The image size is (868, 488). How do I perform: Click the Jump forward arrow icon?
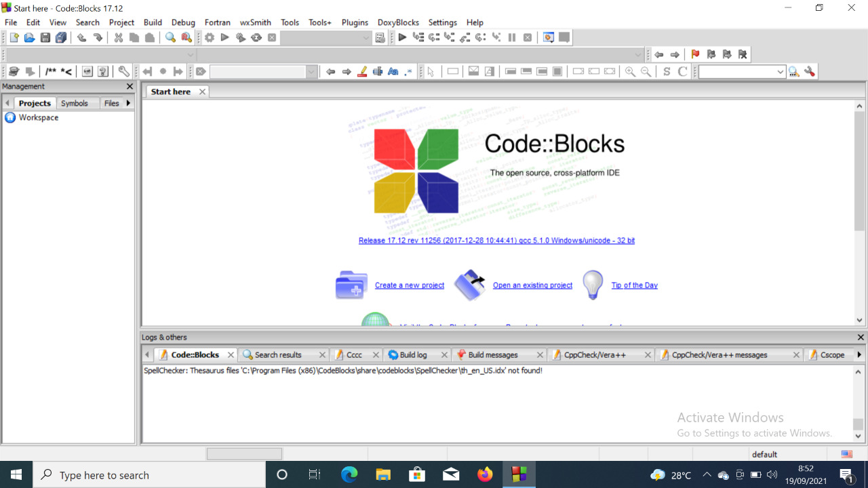[675, 55]
